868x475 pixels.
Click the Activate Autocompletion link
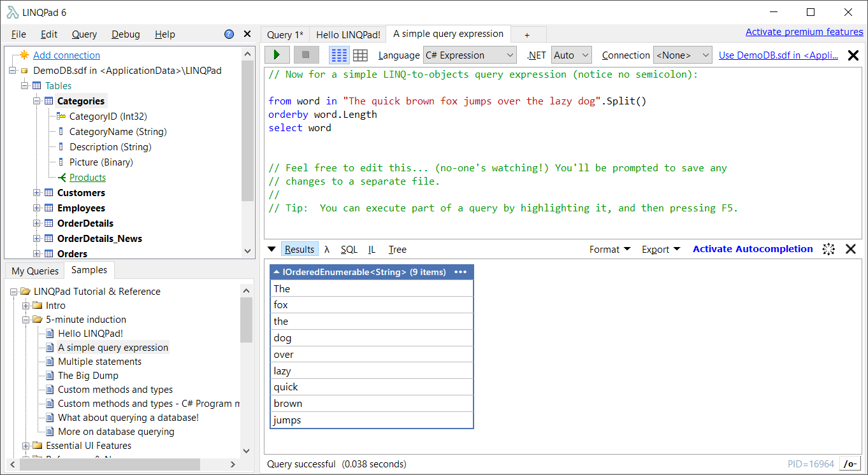click(x=753, y=249)
